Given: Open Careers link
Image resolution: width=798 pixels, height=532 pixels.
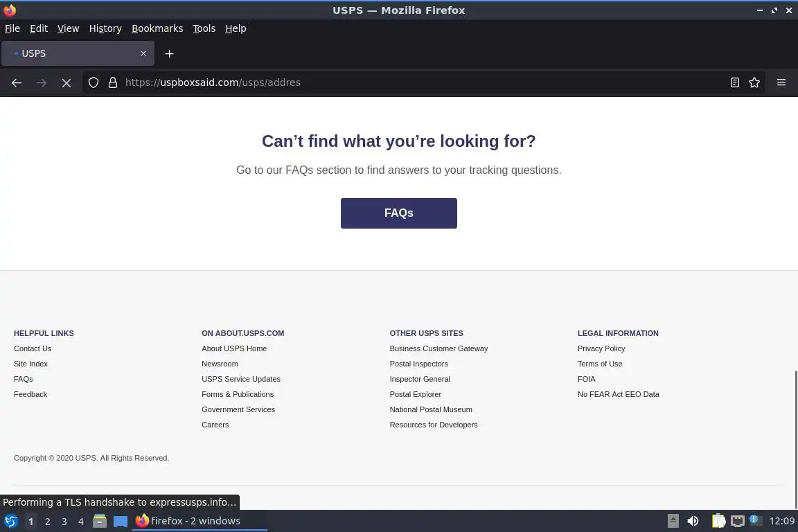Looking at the screenshot, I should click(x=215, y=425).
